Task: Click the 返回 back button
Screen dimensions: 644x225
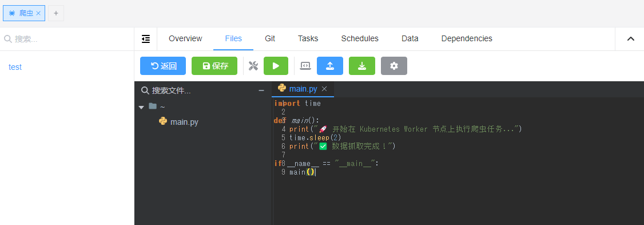Action: tap(163, 66)
